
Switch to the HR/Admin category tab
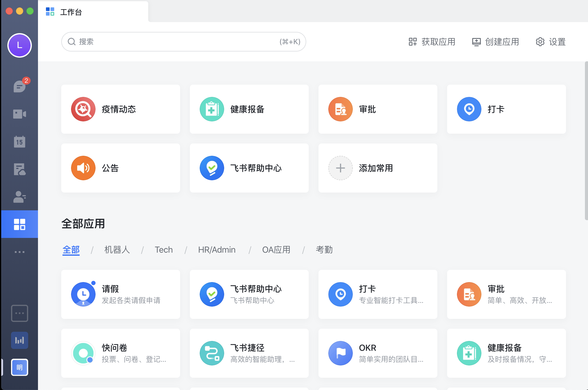coord(217,250)
